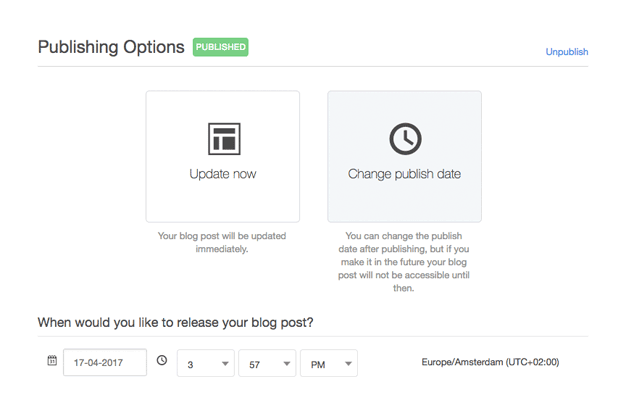
Task: Select the Update now card
Action: (x=222, y=156)
